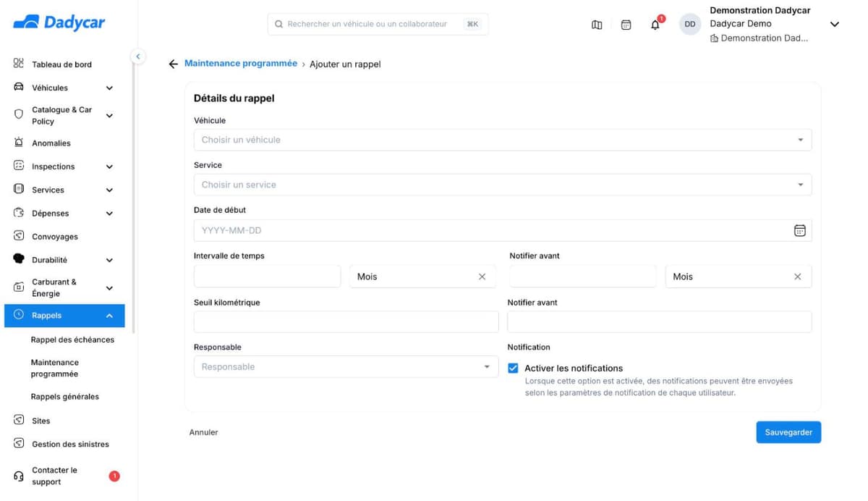Open Sites page in sidebar
Viewport: 868px width, 501px height.
[41, 421]
